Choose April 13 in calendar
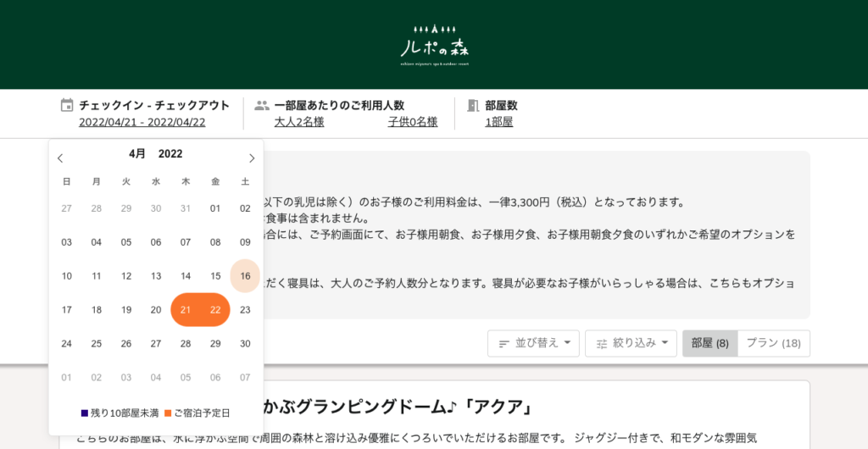The width and height of the screenshot is (868, 449). click(x=156, y=276)
